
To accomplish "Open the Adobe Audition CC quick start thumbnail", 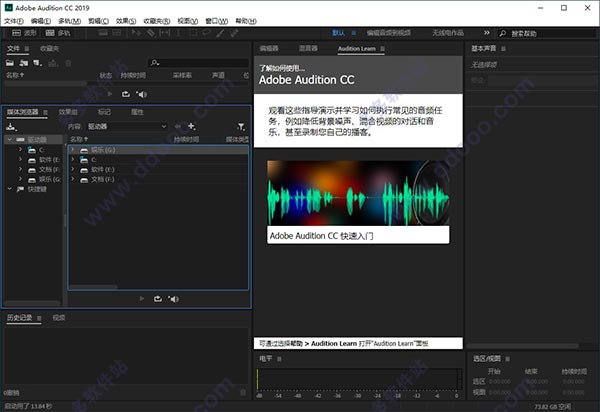I will point(358,202).
